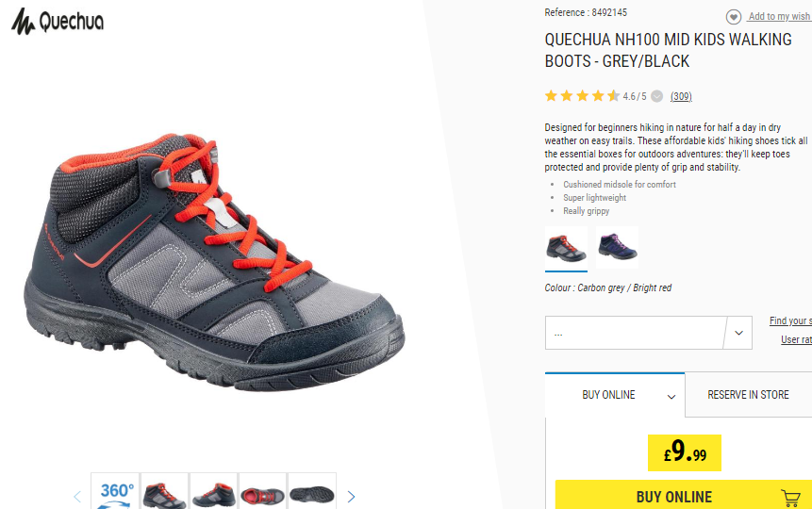Screen dimensions: 812x509
Task: Show previous gallery thumbnails with left arrow
Action: click(77, 497)
